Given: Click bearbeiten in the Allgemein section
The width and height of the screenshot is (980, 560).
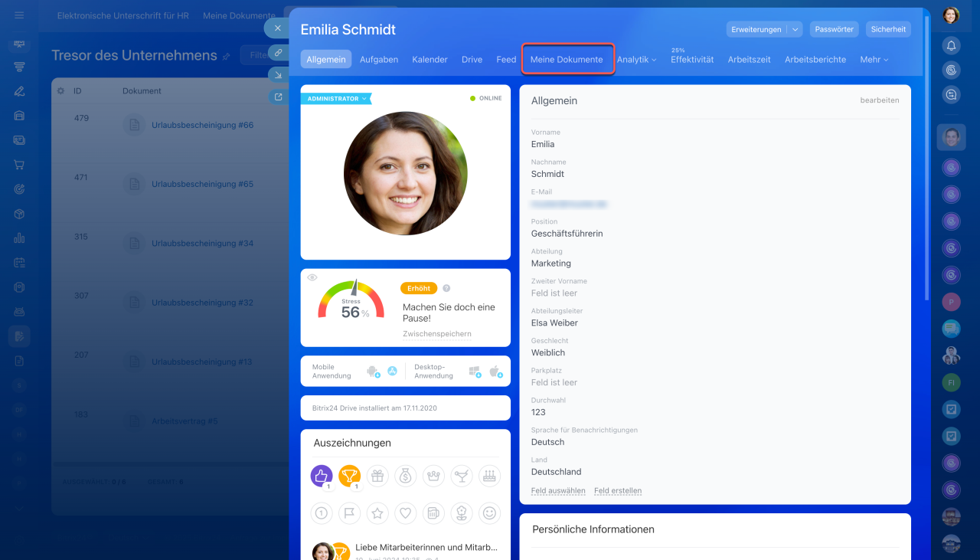Looking at the screenshot, I should point(880,100).
